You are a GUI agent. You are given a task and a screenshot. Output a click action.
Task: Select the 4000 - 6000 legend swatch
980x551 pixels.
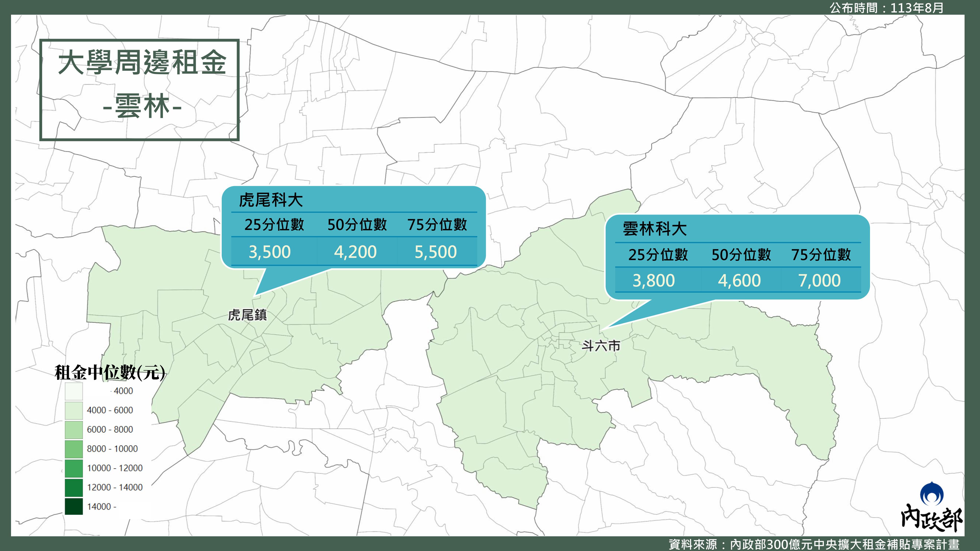tap(73, 410)
